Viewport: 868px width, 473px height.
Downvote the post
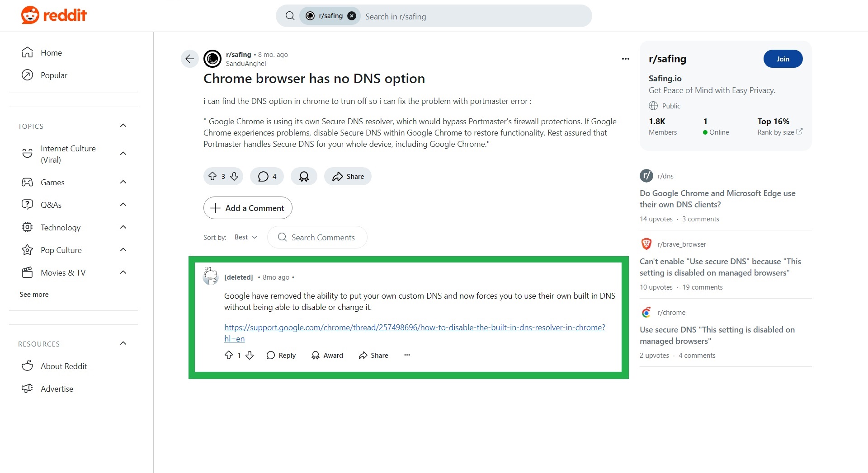tap(234, 176)
